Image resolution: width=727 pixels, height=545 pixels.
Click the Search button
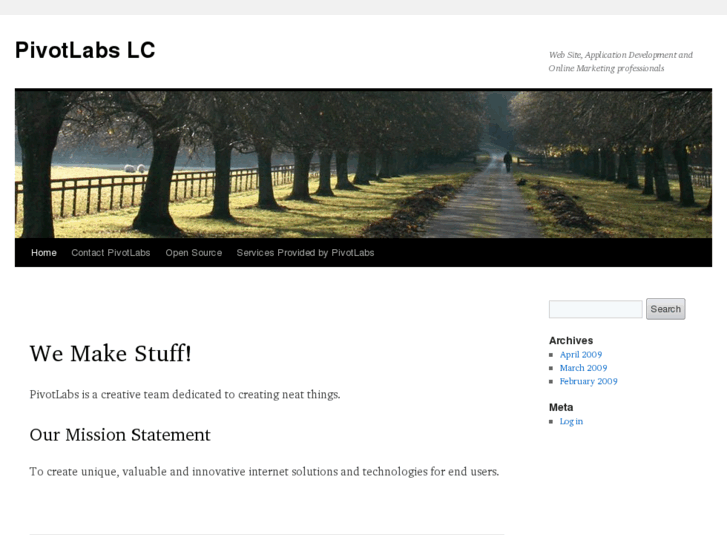[x=665, y=309]
